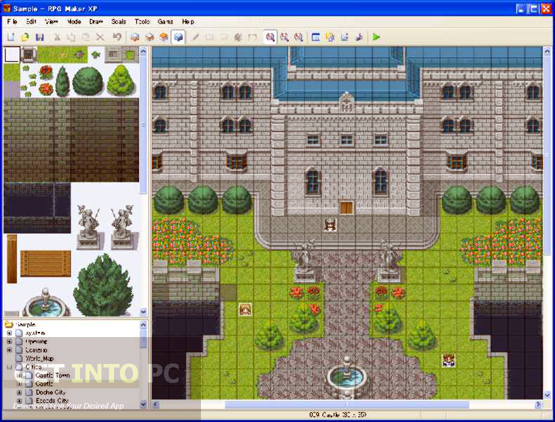The width and height of the screenshot is (555, 422).
Task: Choose the Select region tool
Action: (252, 37)
